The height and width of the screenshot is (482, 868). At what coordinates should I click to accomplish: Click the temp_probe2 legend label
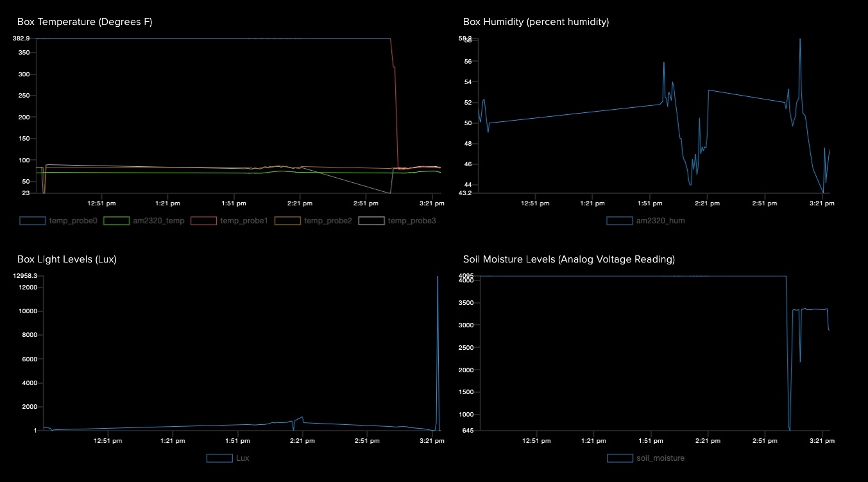click(x=328, y=221)
